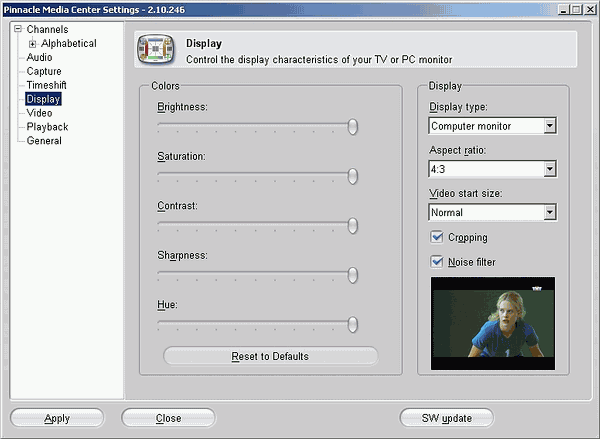Open the General settings page
The width and height of the screenshot is (600, 439).
coord(44,141)
